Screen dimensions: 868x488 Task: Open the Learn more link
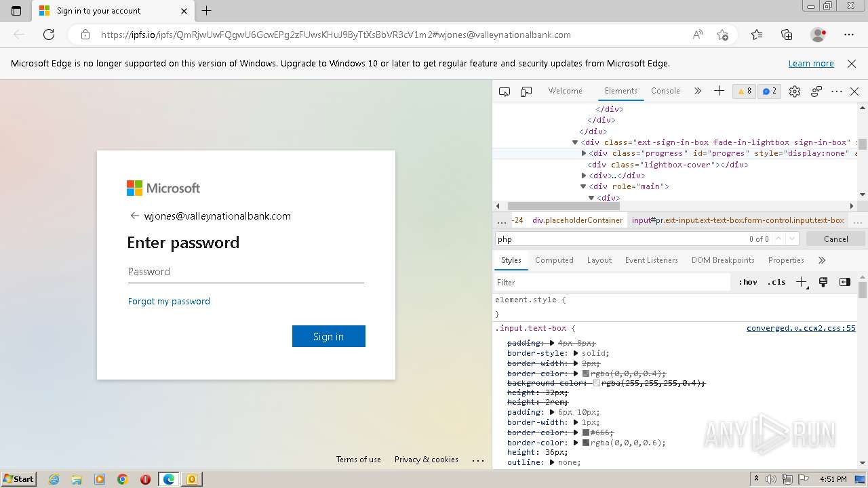[x=811, y=63]
